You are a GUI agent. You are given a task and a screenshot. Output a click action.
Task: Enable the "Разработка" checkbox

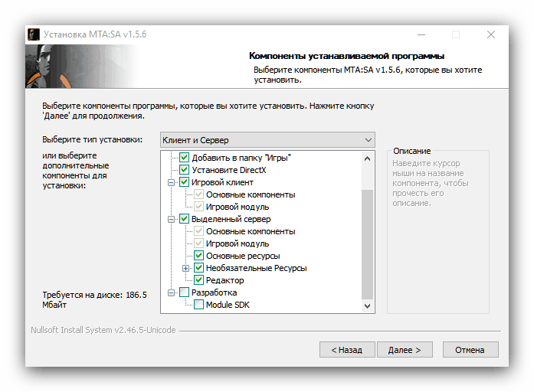pos(184,292)
